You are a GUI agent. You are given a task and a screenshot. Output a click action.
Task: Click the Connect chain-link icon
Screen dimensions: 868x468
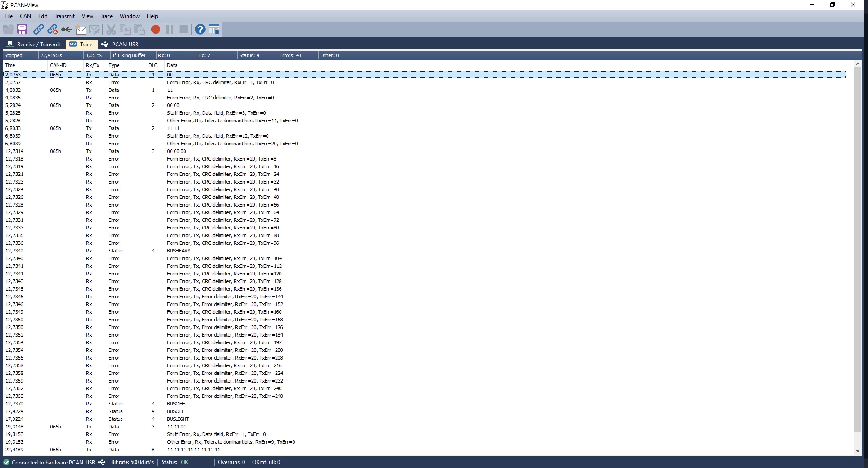[39, 30]
